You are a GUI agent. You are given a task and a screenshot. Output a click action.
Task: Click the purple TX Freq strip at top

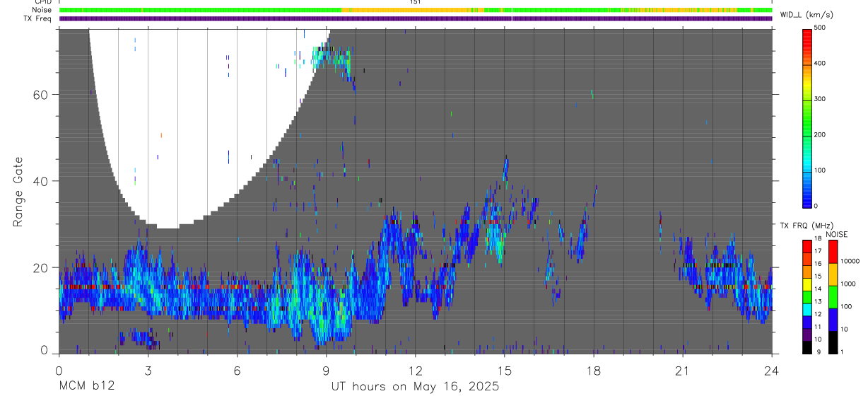coord(416,18)
